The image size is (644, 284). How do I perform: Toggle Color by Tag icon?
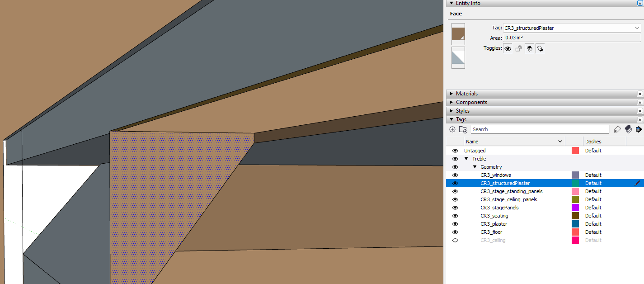628,129
